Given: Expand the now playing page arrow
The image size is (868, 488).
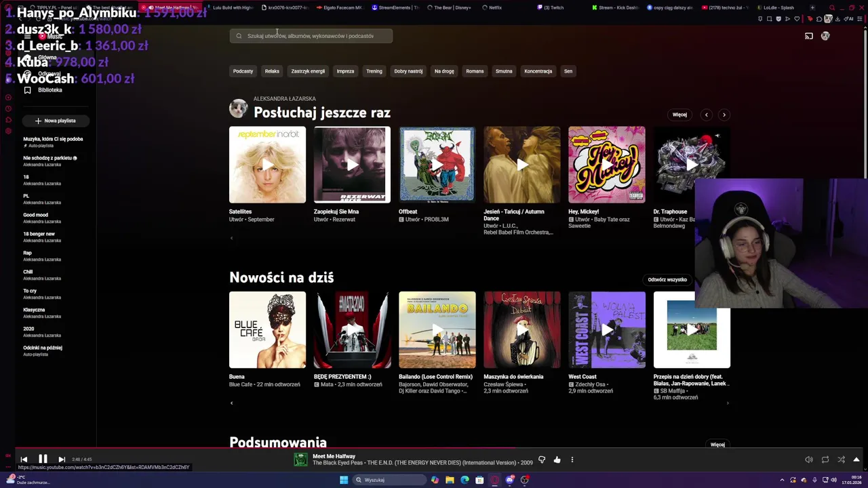Looking at the screenshot, I should tap(856, 460).
